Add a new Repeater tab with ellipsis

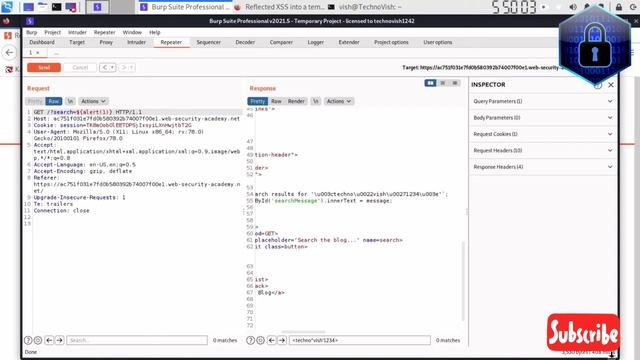(56, 53)
